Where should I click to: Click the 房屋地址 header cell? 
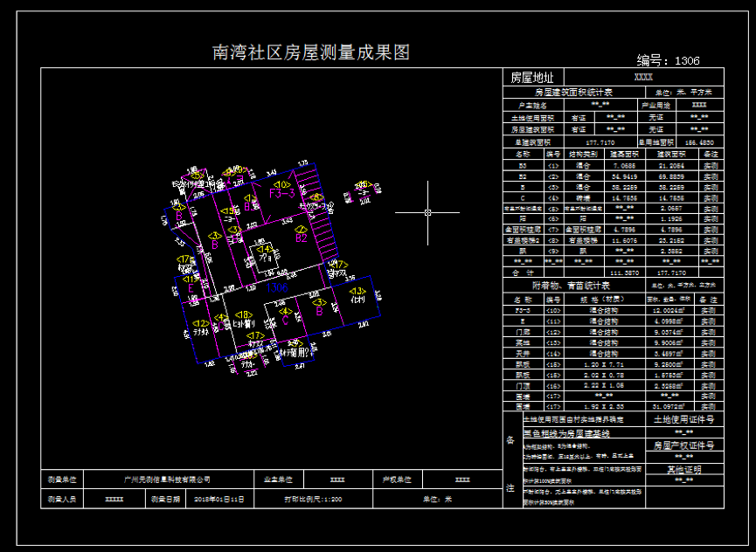click(x=532, y=78)
